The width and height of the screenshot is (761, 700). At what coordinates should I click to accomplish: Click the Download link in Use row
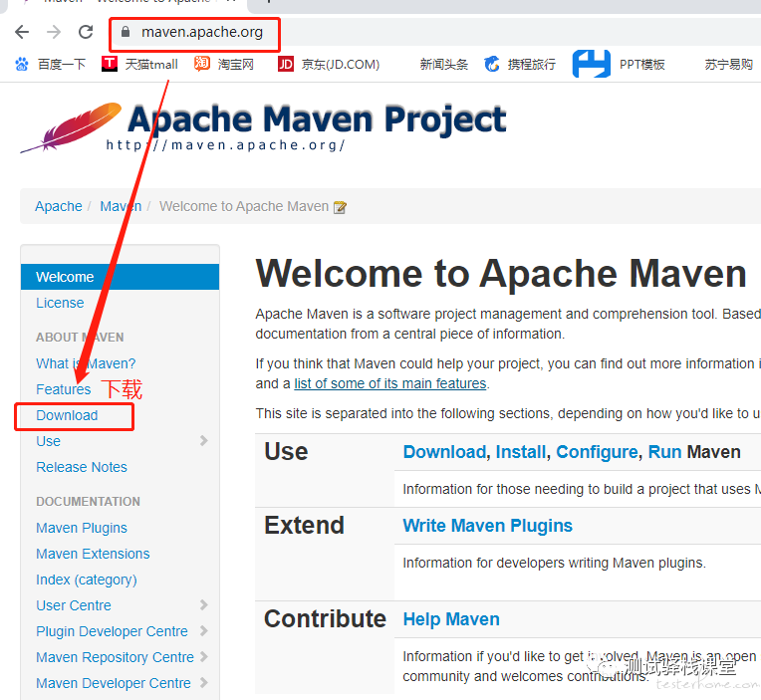pyautogui.click(x=444, y=452)
